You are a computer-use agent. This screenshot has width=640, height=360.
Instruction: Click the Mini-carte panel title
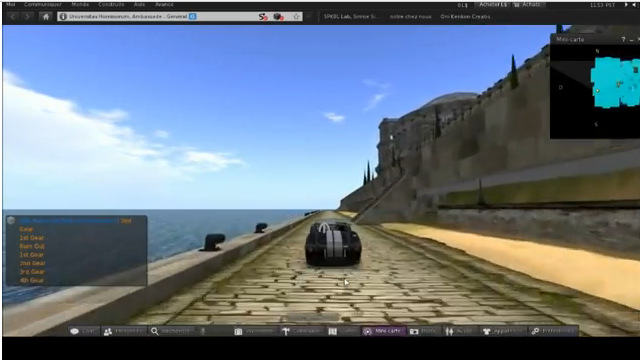click(570, 39)
